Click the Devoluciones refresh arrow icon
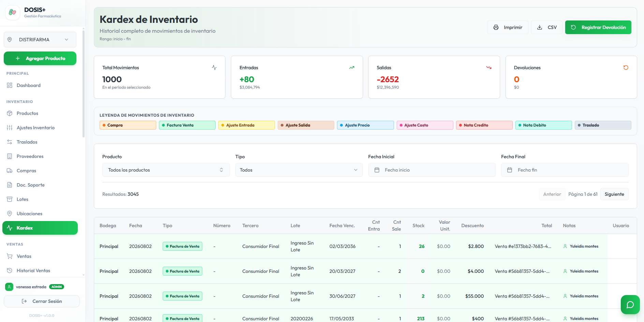The height and width of the screenshot is (322, 644). tap(626, 68)
